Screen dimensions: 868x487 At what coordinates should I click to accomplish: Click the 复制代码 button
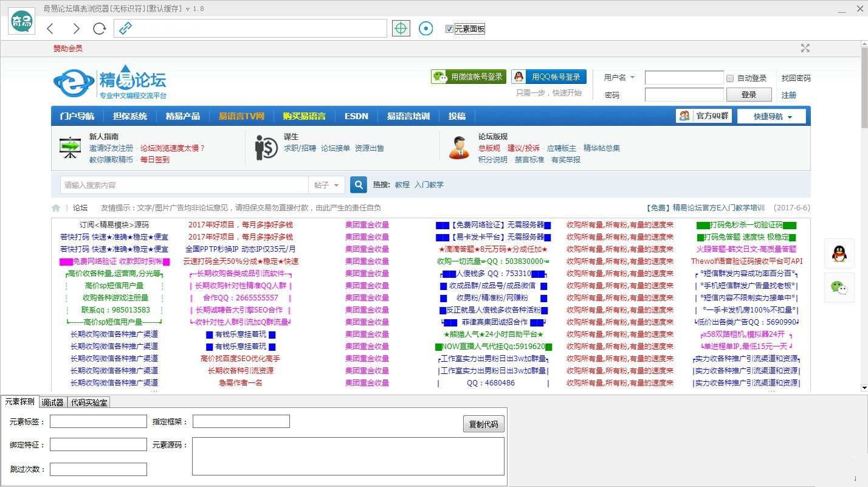point(484,424)
